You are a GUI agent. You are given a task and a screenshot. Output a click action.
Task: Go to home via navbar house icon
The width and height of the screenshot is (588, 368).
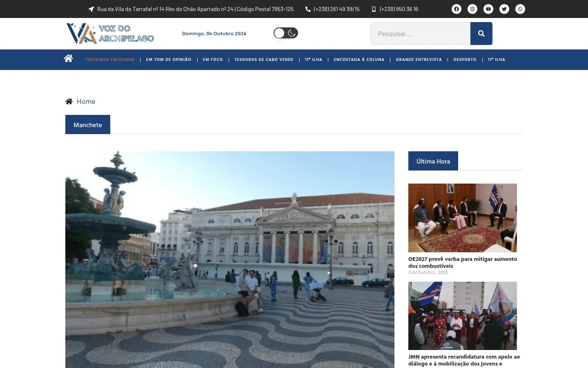[68, 58]
